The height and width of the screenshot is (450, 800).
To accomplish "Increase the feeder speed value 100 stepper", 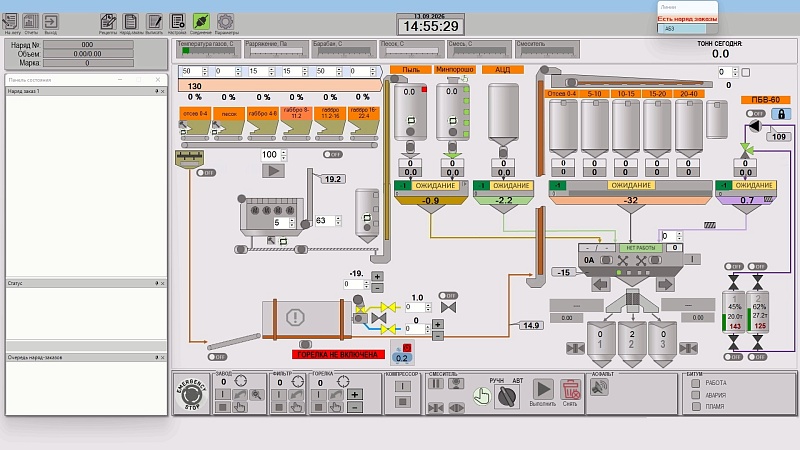I will point(284,152).
